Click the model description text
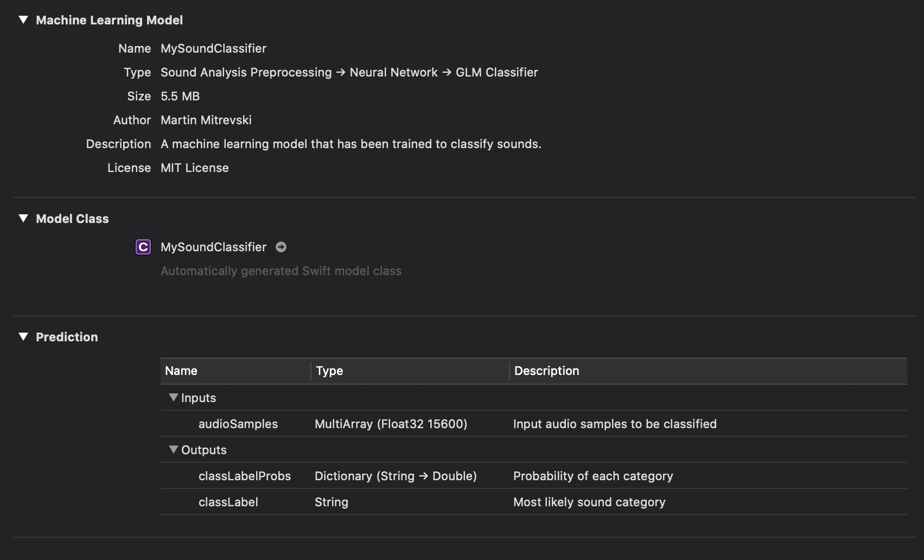The image size is (924, 560). click(351, 144)
